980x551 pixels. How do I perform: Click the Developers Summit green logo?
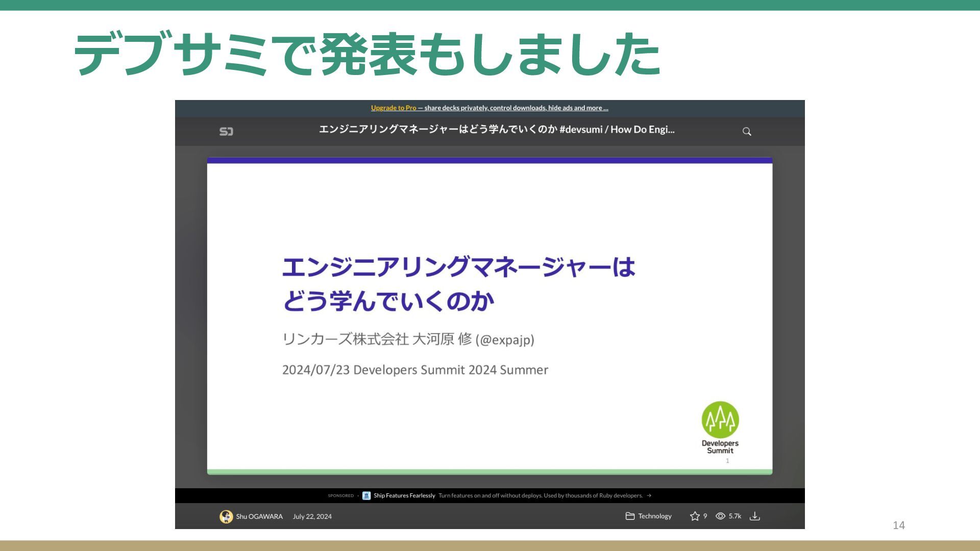(x=720, y=420)
